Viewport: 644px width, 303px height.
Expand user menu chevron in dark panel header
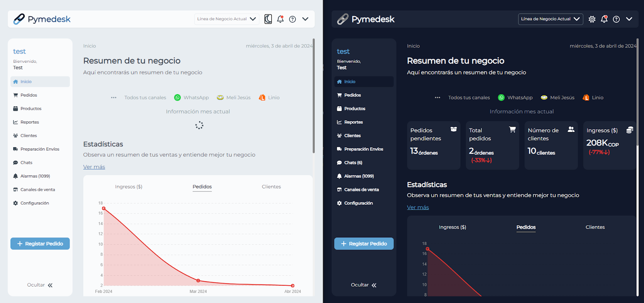[629, 19]
